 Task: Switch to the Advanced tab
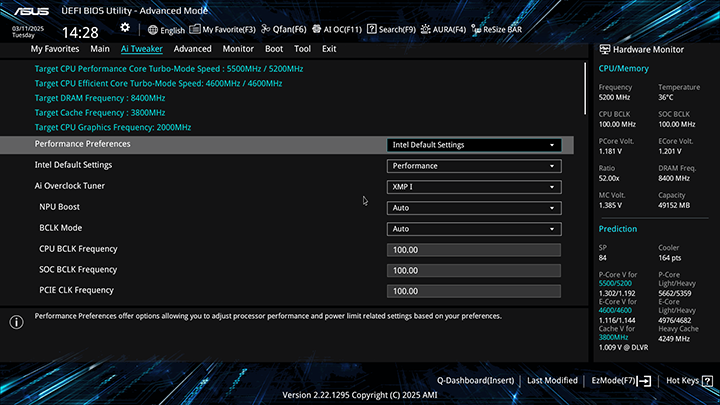pos(192,49)
